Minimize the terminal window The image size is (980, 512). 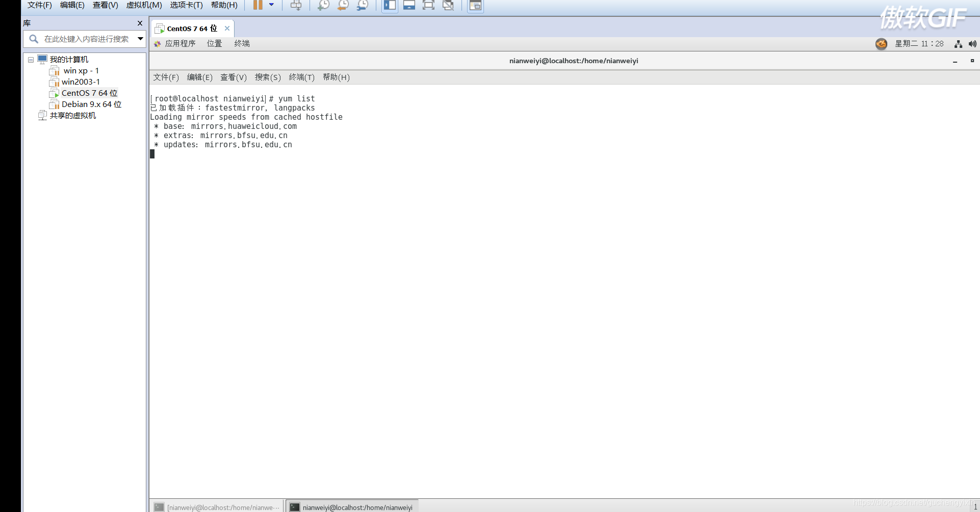(955, 61)
